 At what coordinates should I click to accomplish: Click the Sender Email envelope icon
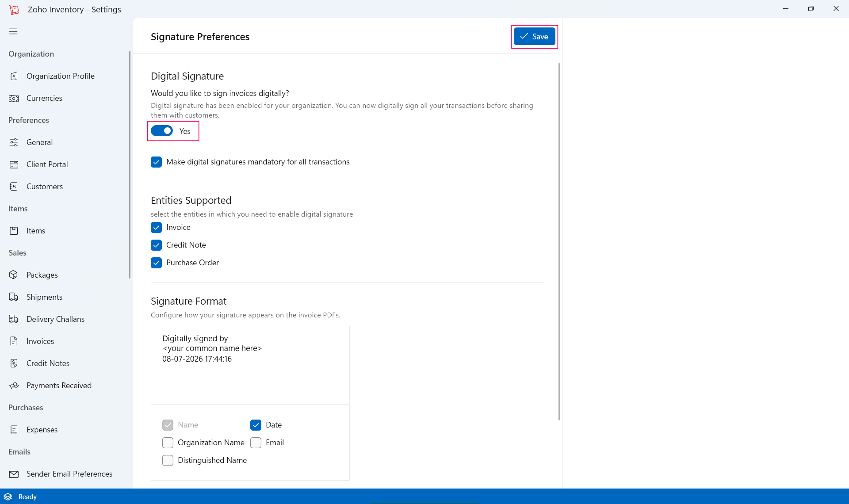tap(14, 474)
